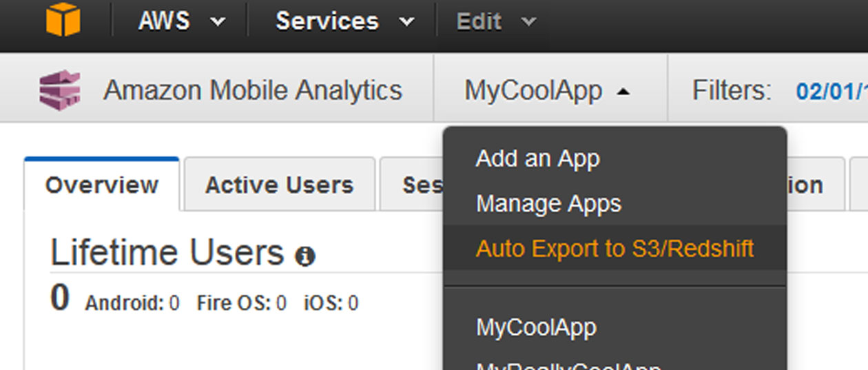This screenshot has width=868, height=370.
Task: Click the Lifetime Users info icon
Action: (305, 257)
